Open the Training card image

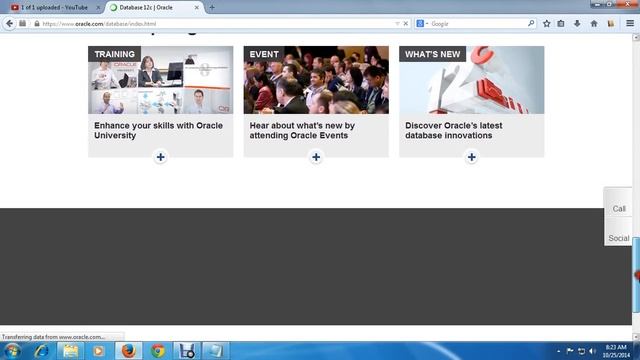[x=160, y=80]
